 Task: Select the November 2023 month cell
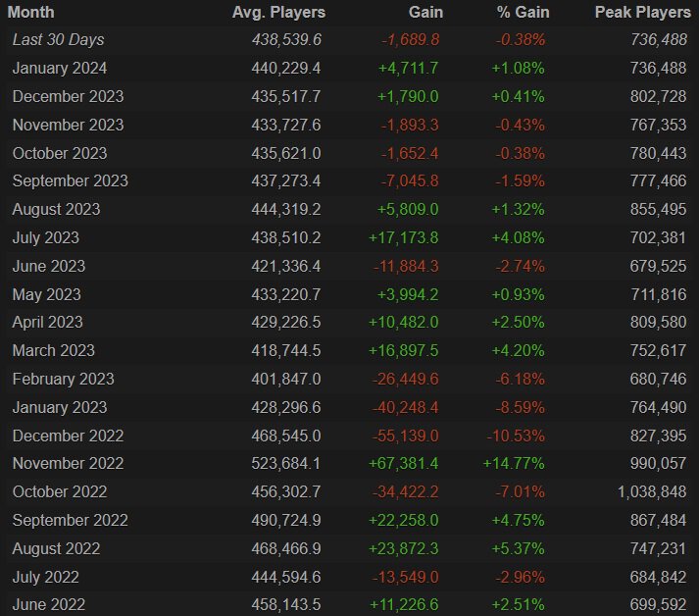coord(69,125)
